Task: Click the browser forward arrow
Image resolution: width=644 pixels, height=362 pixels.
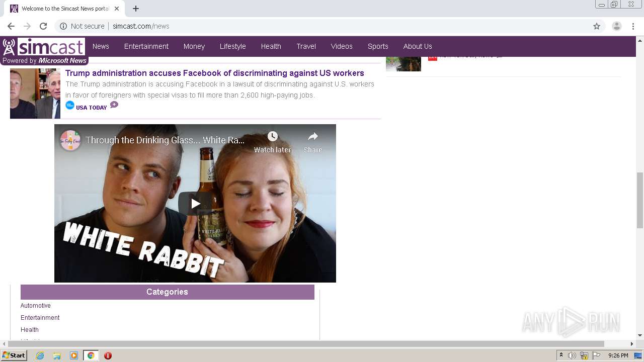Action: tap(27, 26)
